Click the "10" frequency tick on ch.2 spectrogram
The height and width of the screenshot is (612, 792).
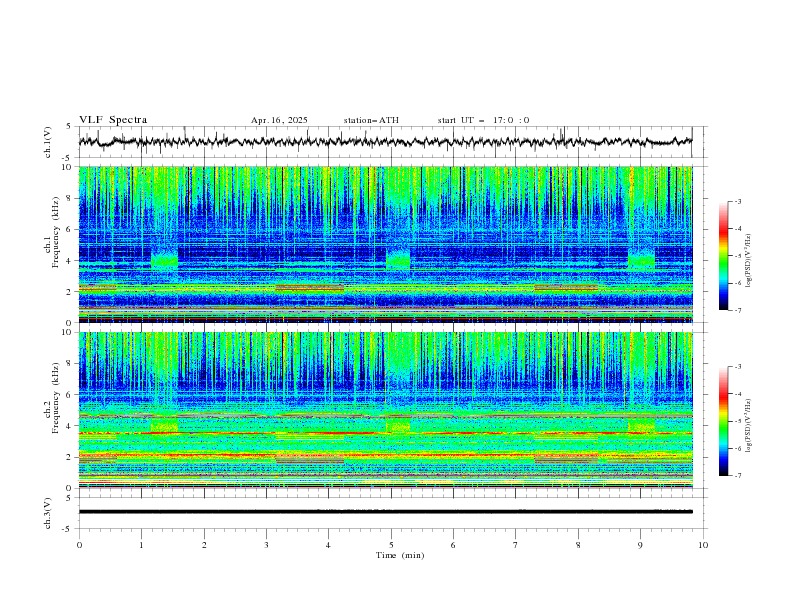pos(67,332)
